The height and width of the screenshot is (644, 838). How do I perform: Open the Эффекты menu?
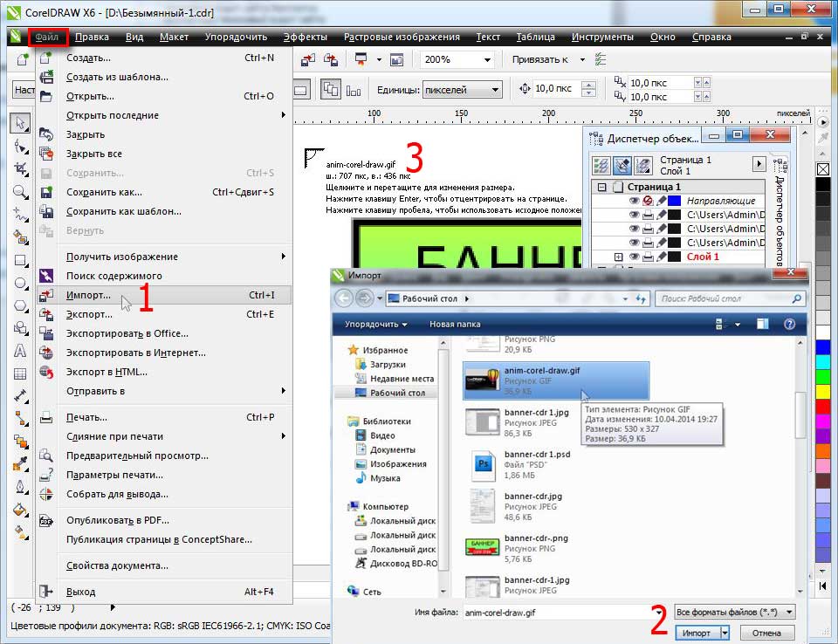click(x=305, y=37)
